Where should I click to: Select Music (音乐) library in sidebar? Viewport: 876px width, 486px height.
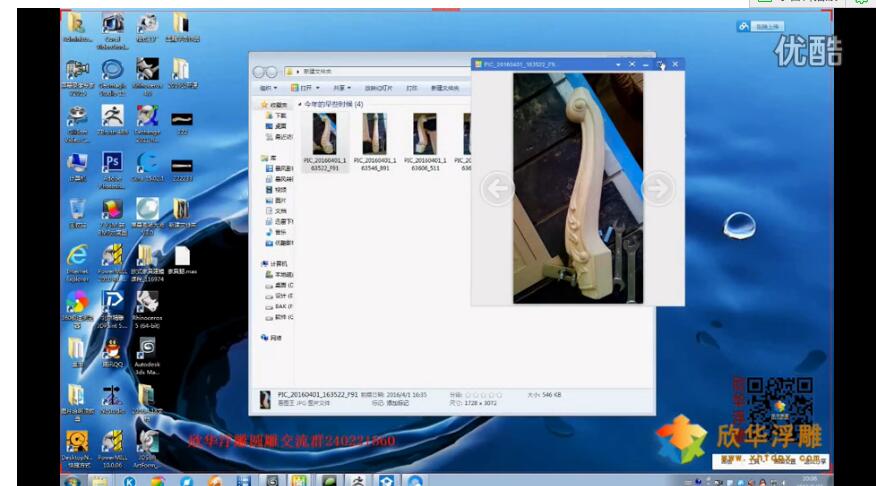click(276, 232)
